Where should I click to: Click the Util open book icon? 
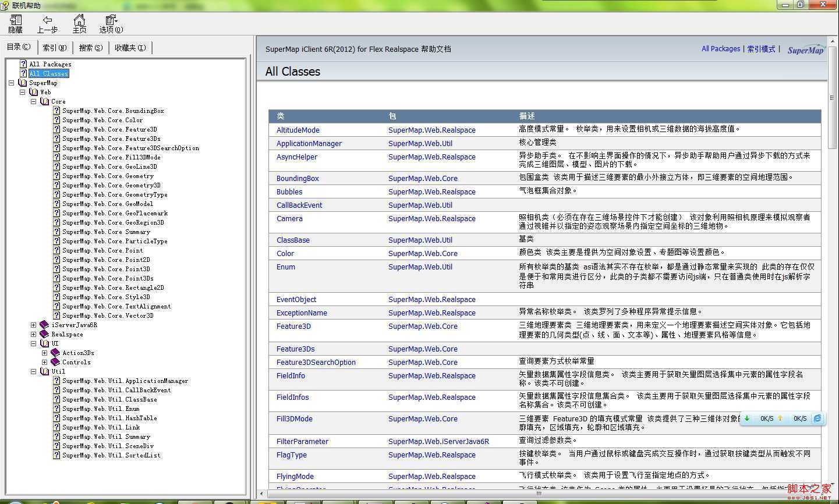point(45,371)
